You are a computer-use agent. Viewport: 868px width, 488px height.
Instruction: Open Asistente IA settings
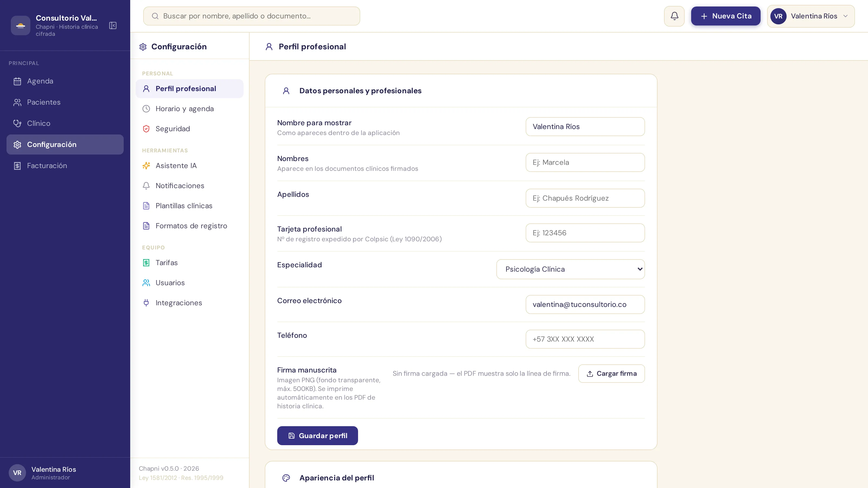189,166
